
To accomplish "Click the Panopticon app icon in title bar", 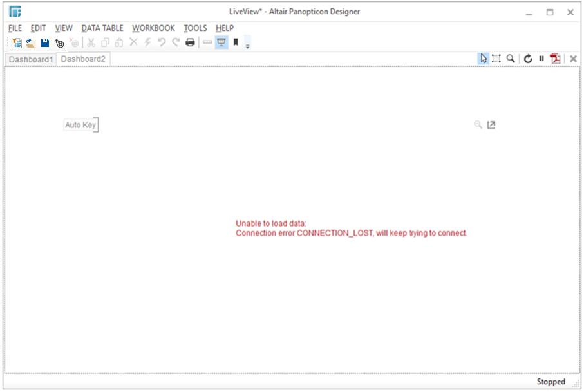I will coord(15,12).
